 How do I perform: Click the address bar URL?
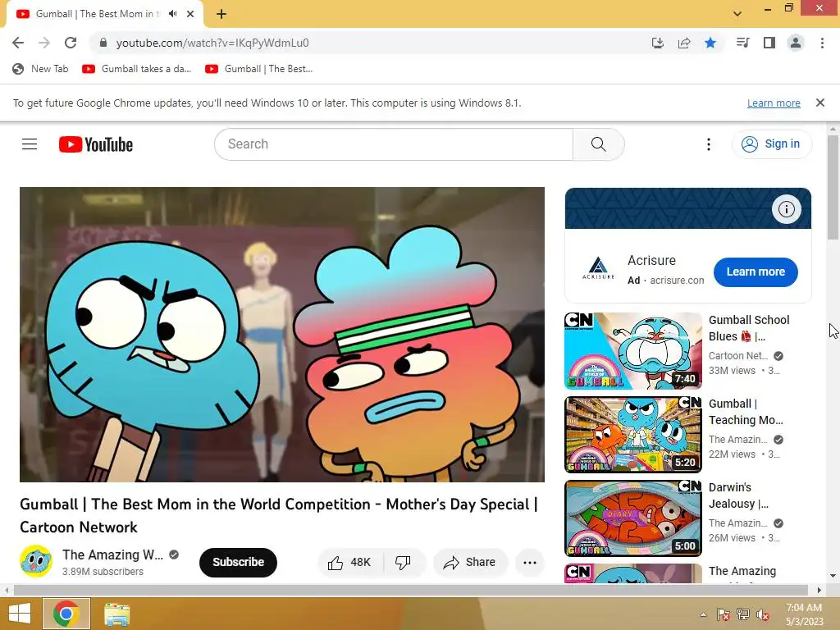coord(212,43)
